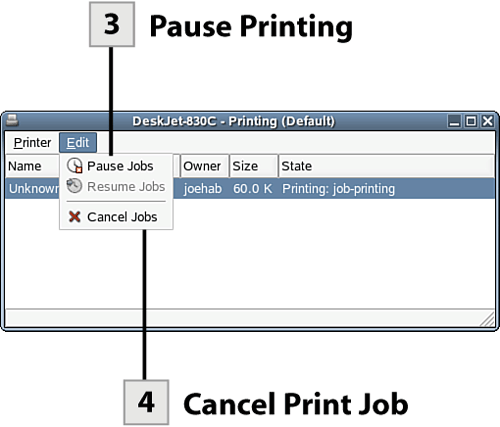This screenshot has height=427, width=500.
Task: Close the DeskJet-830C printing window
Action: click(488, 121)
